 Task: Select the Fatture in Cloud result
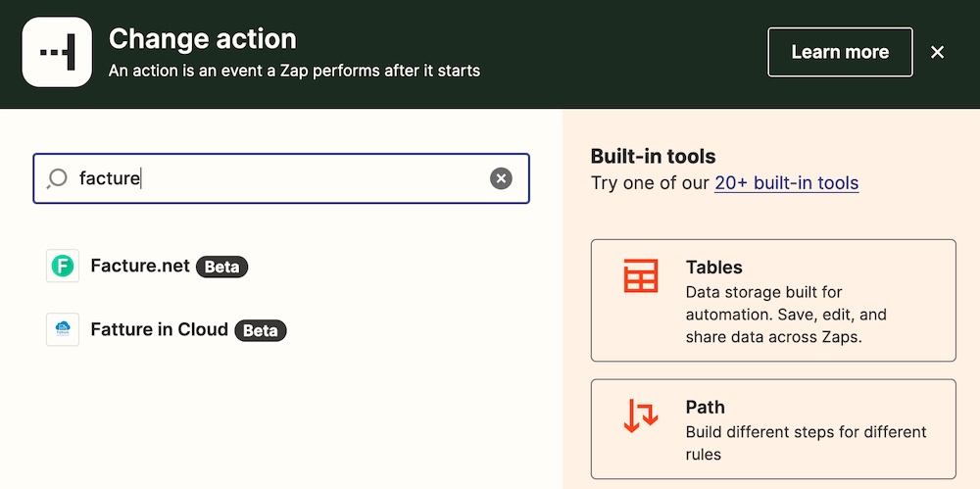[167, 329]
